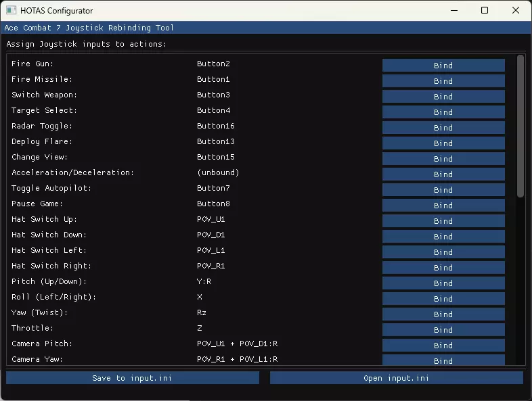
Task: Save bindings to input.ini
Action: (x=132, y=378)
